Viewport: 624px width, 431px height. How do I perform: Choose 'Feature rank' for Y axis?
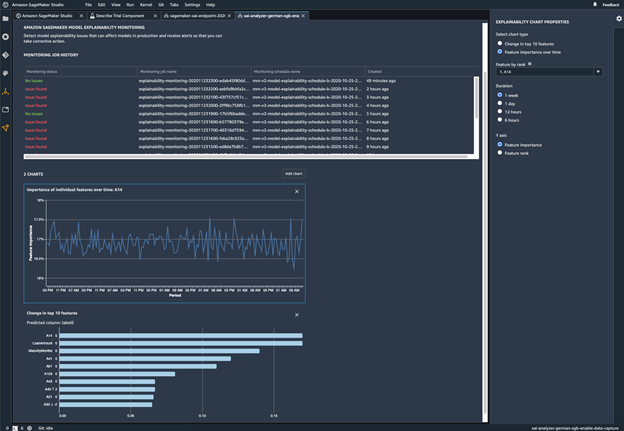coord(500,153)
